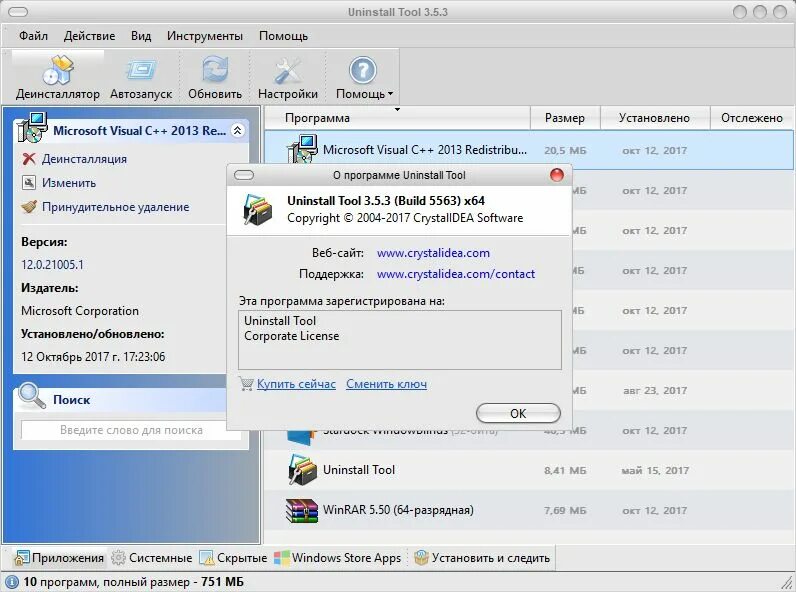
Task: Sort by the Размер column header
Action: [565, 118]
